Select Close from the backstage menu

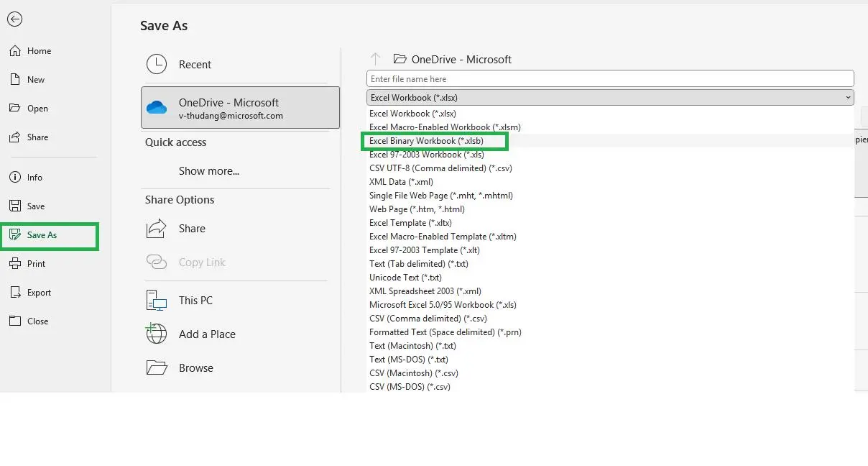click(x=38, y=321)
